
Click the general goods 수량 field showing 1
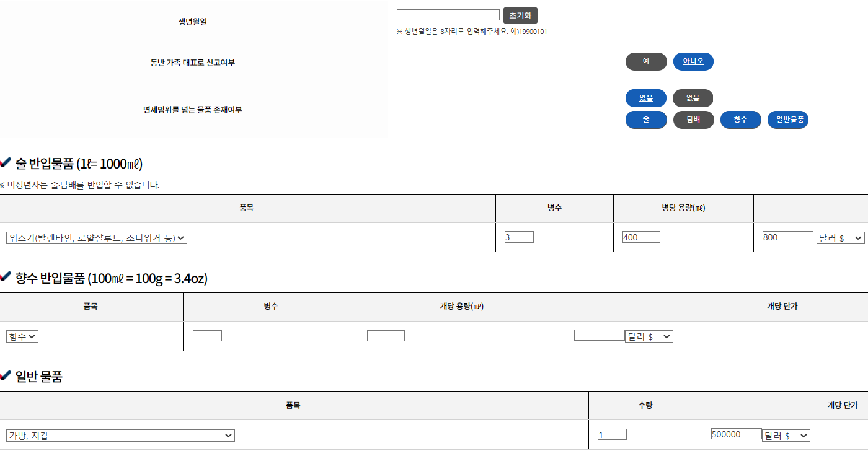(612, 435)
